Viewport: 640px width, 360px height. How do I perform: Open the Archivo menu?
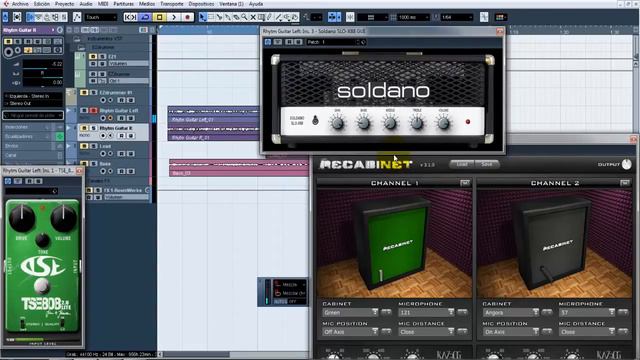(20, 4)
